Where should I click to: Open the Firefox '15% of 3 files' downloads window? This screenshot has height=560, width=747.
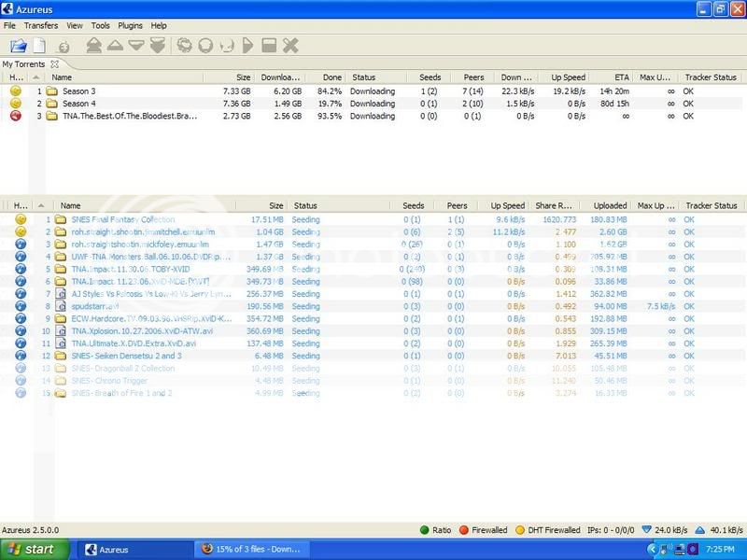point(251,550)
